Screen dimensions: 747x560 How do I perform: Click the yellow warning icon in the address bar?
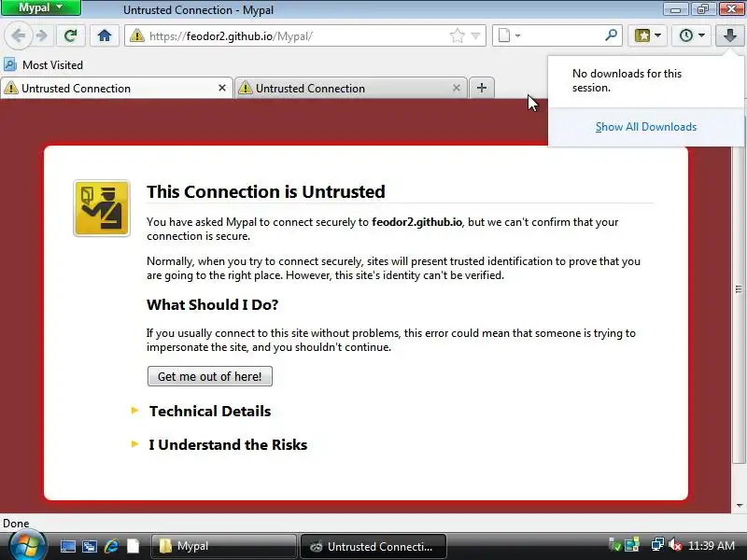[x=136, y=35]
